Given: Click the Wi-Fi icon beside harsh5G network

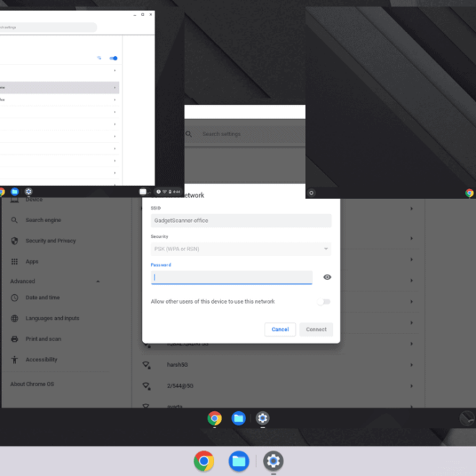Looking at the screenshot, I should tap(146, 365).
